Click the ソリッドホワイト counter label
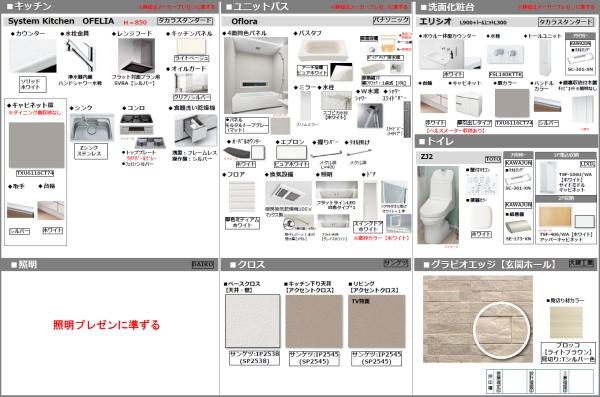The width and height of the screenshot is (600, 397). coord(33,84)
